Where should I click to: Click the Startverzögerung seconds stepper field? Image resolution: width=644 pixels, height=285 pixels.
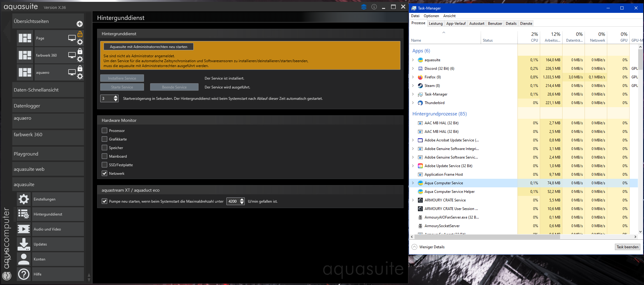tap(107, 99)
